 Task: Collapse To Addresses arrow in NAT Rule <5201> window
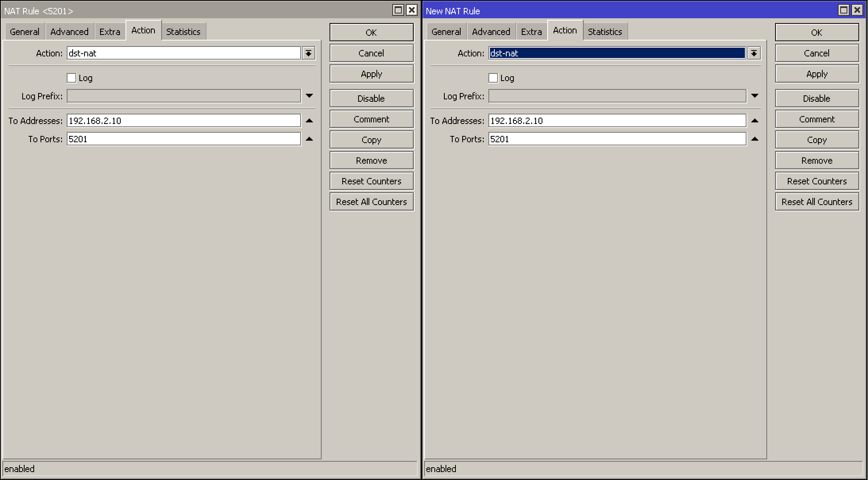[309, 120]
